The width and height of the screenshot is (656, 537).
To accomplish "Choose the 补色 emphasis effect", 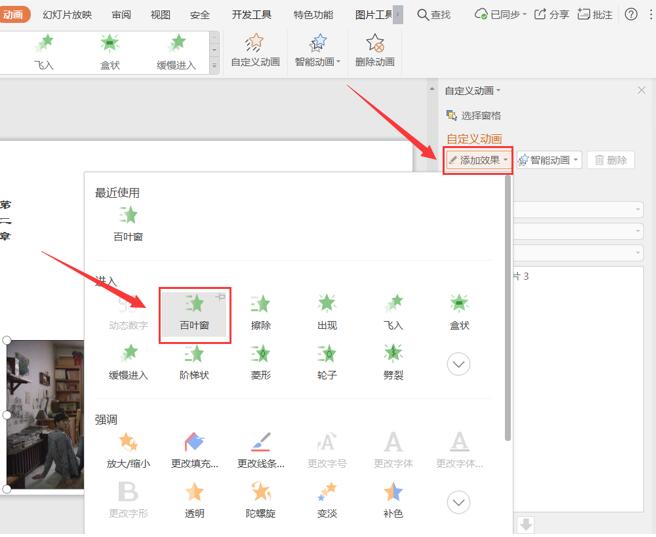I will 393,501.
